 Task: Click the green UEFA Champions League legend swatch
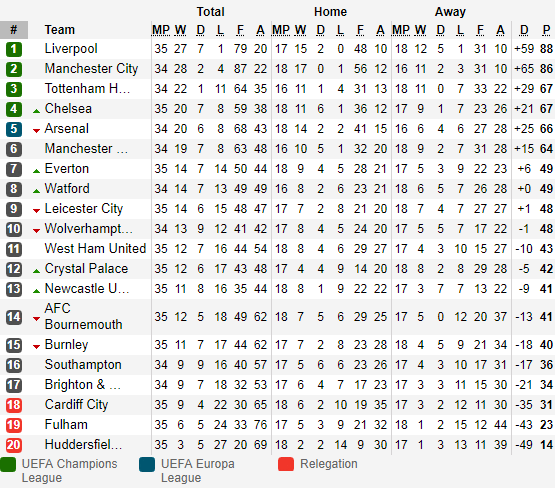point(8,465)
